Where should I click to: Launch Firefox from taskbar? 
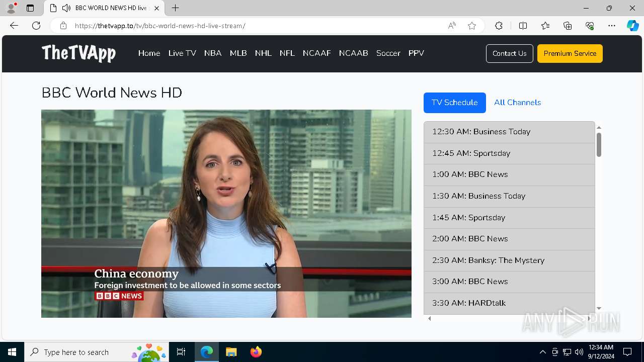256,352
